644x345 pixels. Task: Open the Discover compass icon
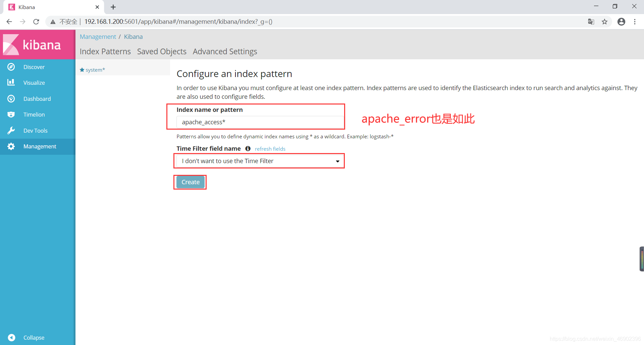[11, 67]
